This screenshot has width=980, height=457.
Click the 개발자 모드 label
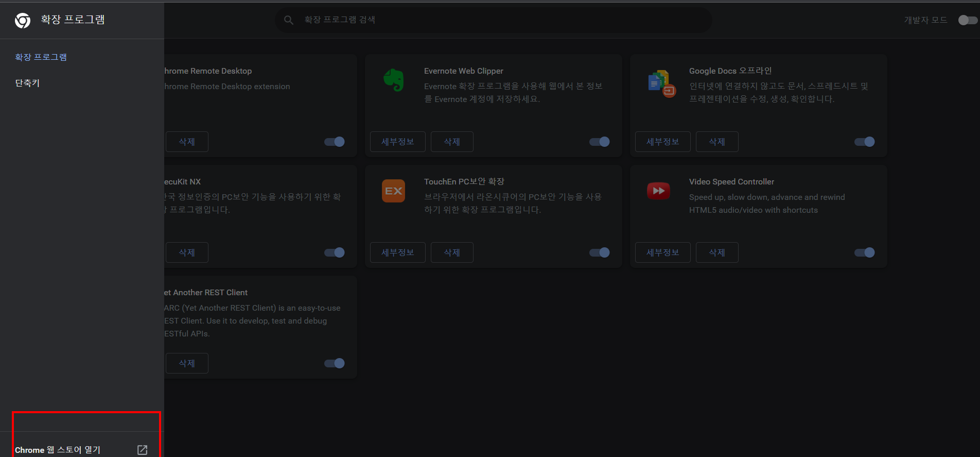click(925, 20)
